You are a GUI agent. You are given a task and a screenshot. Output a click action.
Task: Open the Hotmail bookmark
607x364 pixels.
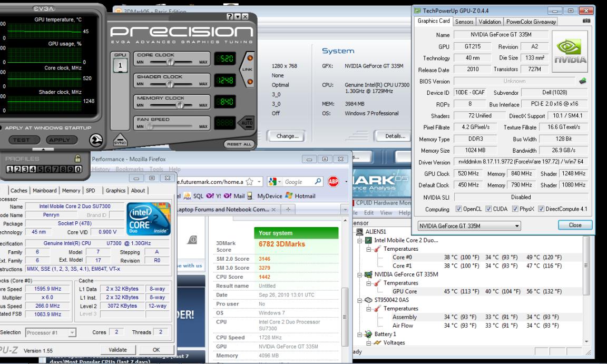[x=300, y=196]
